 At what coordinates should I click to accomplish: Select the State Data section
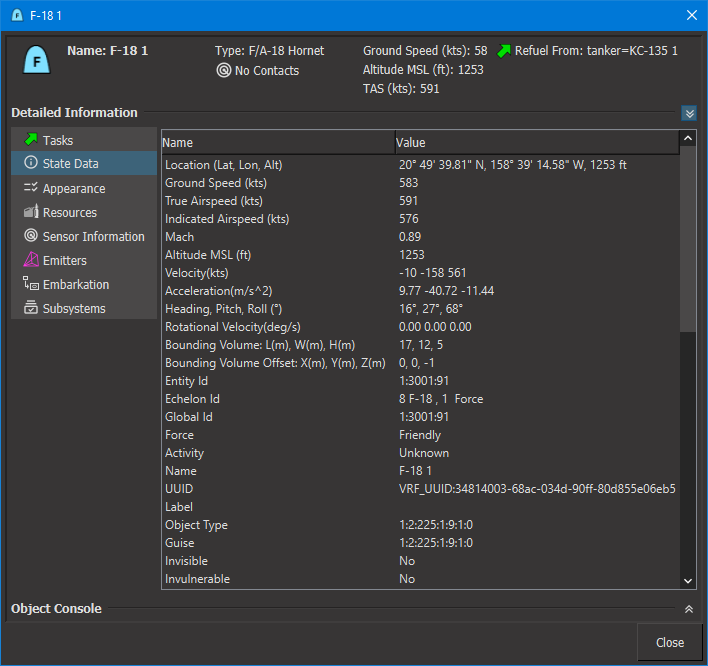coord(84,163)
